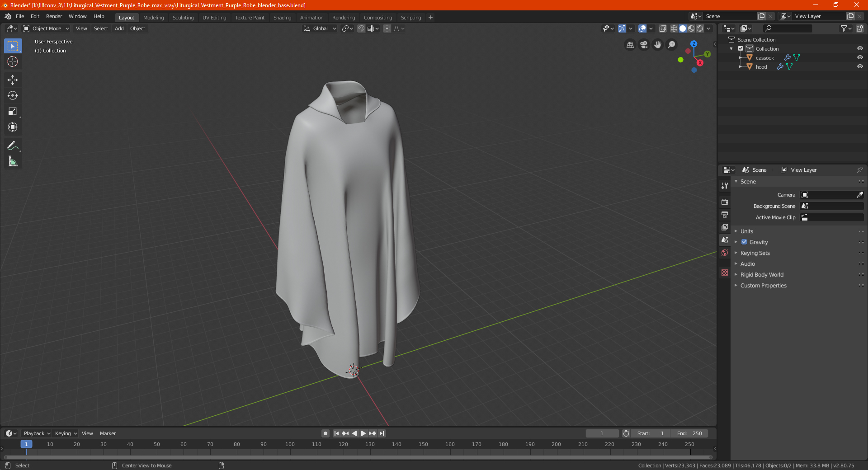Toggle X-Ray display
868x470 pixels.
click(662, 28)
